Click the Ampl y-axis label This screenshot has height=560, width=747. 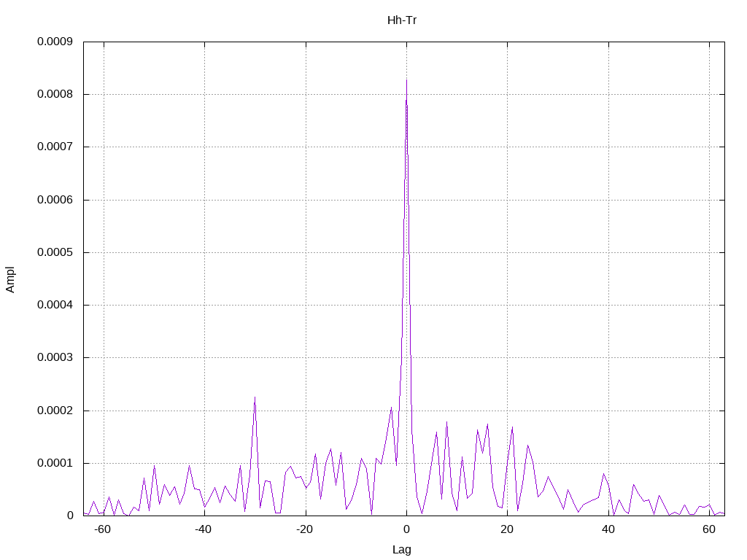coord(10,279)
